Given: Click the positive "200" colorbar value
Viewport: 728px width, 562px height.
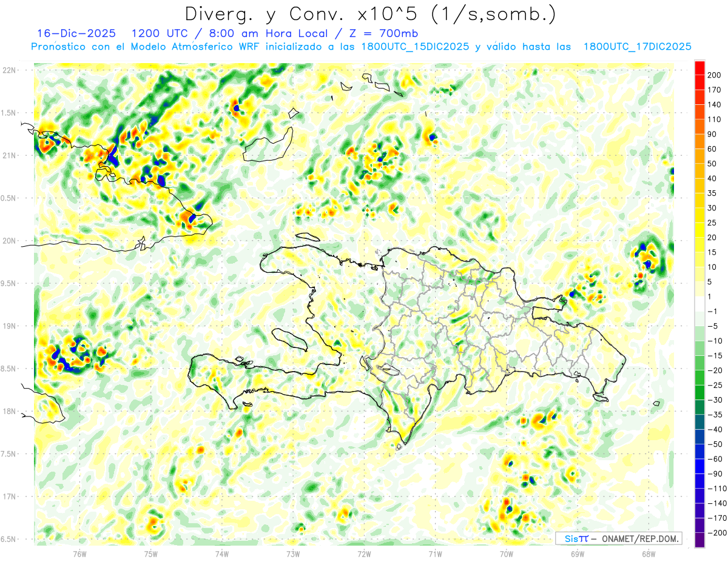Looking at the screenshot, I should tap(715, 75).
